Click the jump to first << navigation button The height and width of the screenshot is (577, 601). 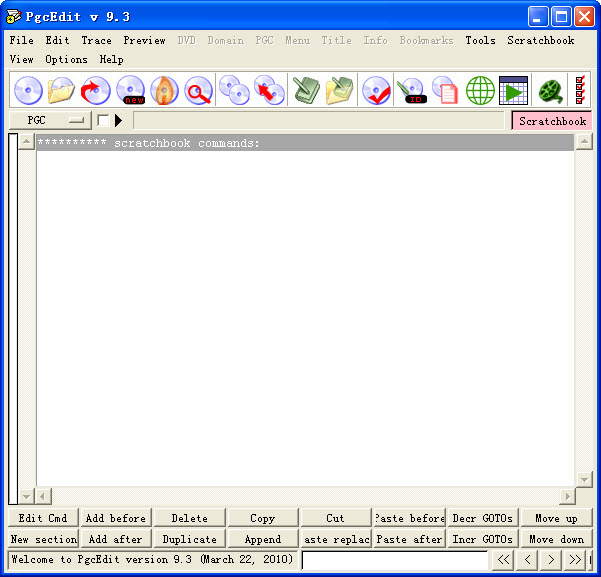(x=503, y=560)
